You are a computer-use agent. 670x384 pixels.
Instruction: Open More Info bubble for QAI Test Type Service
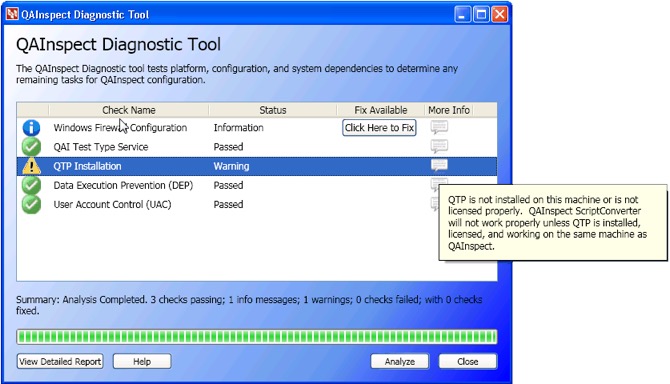(x=439, y=146)
